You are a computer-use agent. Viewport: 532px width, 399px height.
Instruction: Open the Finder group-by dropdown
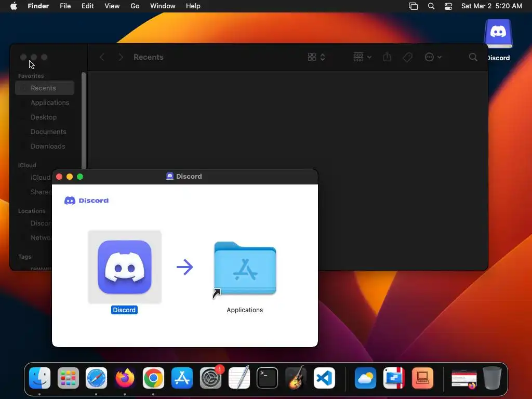tap(362, 57)
